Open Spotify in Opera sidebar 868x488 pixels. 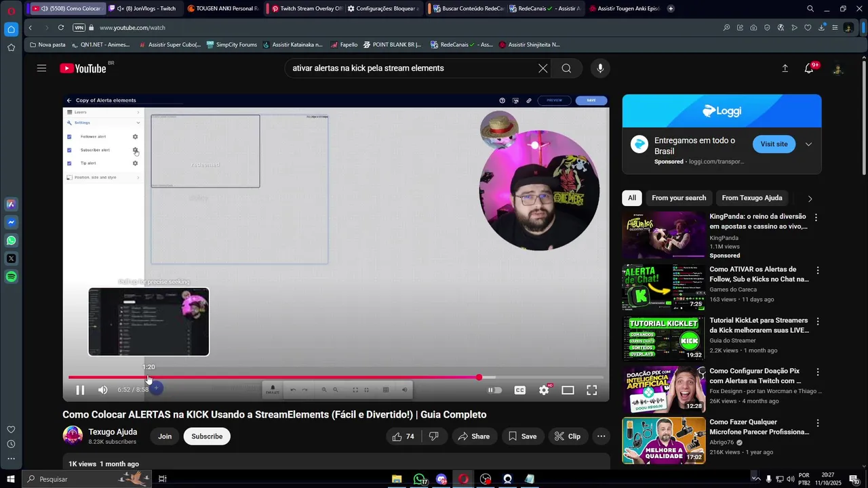[x=11, y=277]
